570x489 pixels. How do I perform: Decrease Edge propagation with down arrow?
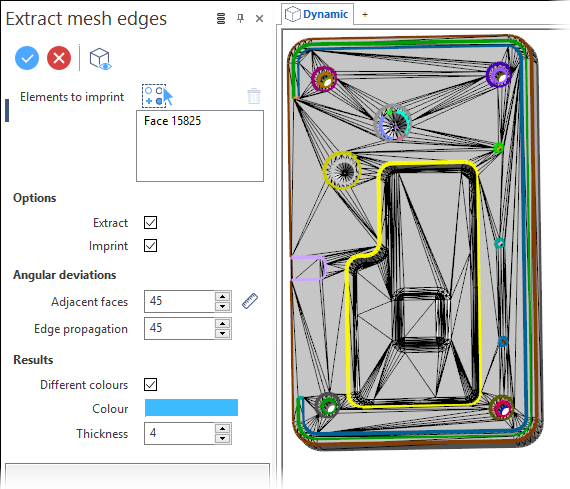click(222, 333)
